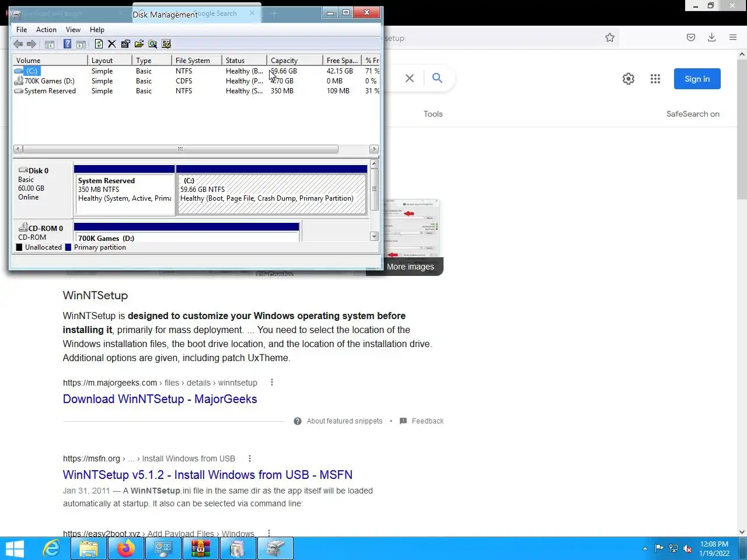Open Google quick settings gear

[629, 79]
